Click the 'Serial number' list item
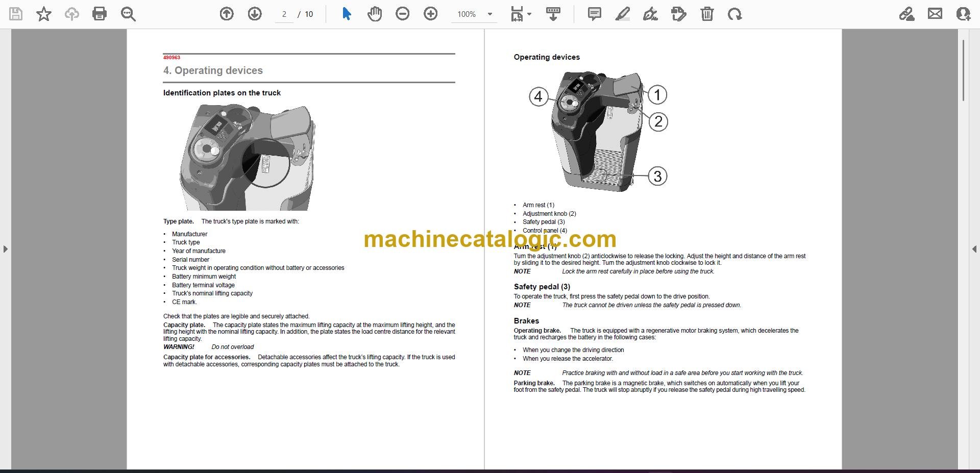 point(190,260)
